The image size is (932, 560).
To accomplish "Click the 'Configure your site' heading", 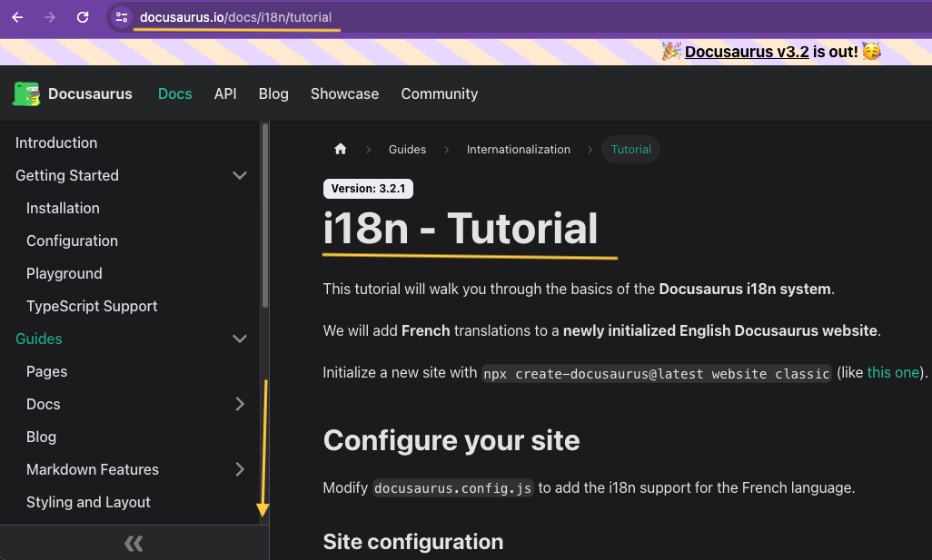I will (x=451, y=440).
